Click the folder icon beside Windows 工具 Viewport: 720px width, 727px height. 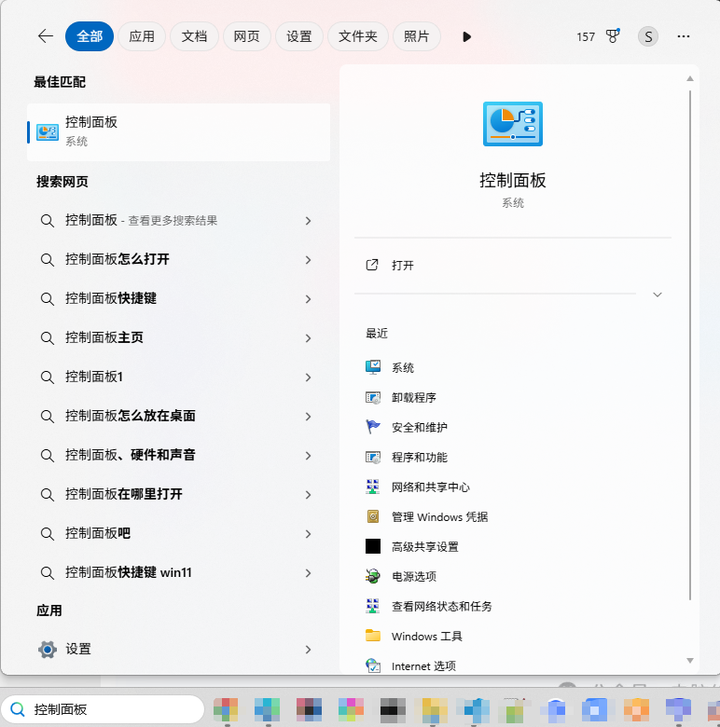373,635
